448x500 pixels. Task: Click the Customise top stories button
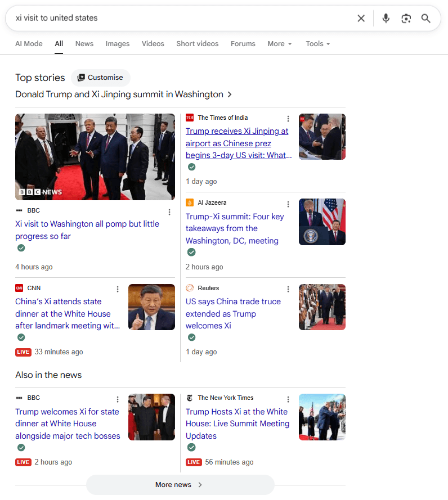pos(101,78)
